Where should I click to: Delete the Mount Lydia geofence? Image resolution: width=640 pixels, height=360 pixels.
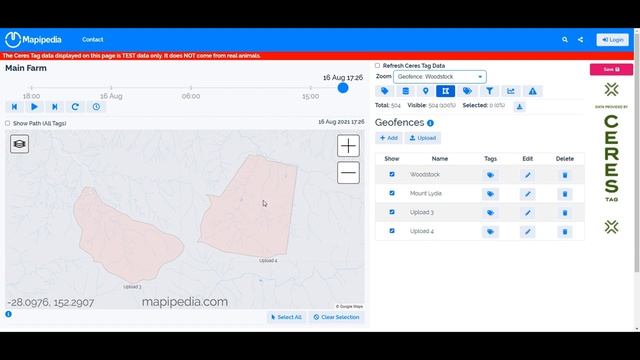pos(565,194)
